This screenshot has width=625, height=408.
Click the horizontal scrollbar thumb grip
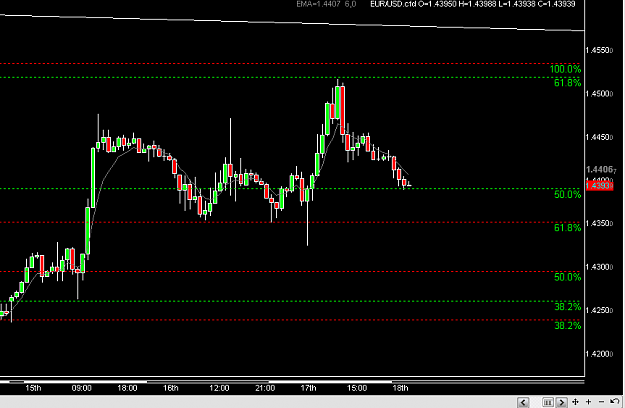[x=548, y=402]
